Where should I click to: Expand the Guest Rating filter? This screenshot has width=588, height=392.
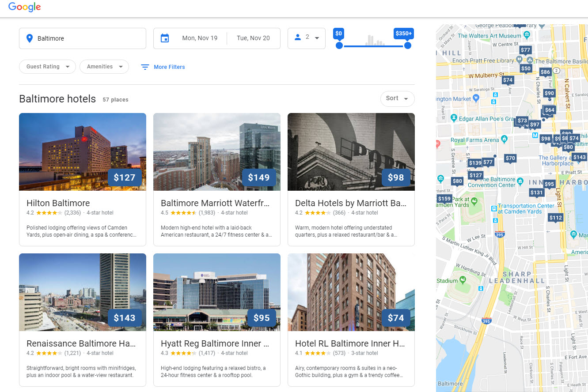[47, 67]
